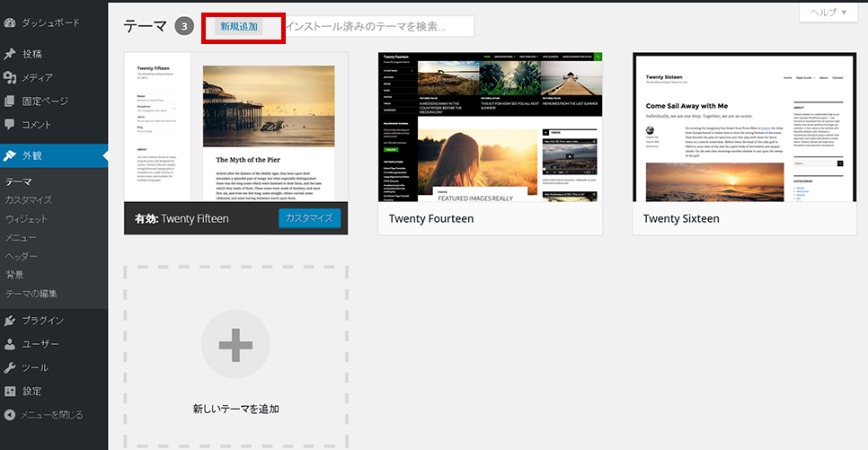This screenshot has height=450, width=868.
Task: Click the pages icon beside 固定ページ
Action: click(10, 101)
